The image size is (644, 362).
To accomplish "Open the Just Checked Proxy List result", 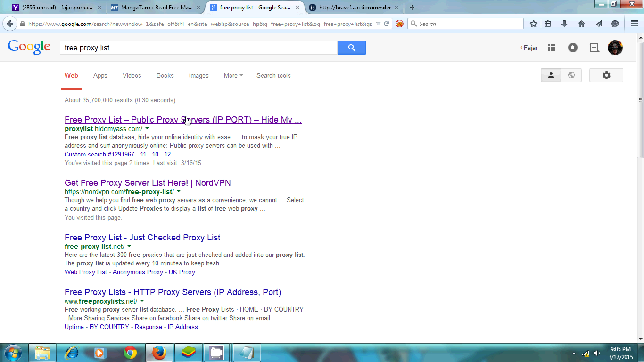I will pyautogui.click(x=142, y=238).
